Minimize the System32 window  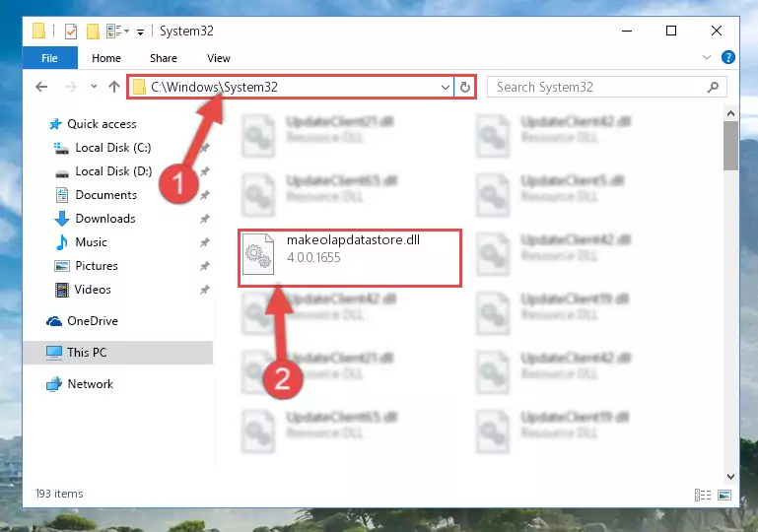coord(627,31)
